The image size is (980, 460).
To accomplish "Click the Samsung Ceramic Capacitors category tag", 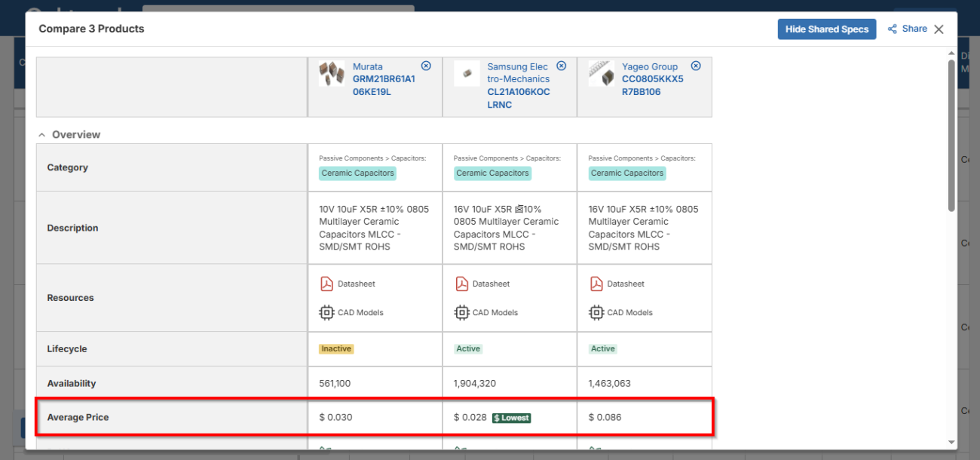I will point(492,173).
